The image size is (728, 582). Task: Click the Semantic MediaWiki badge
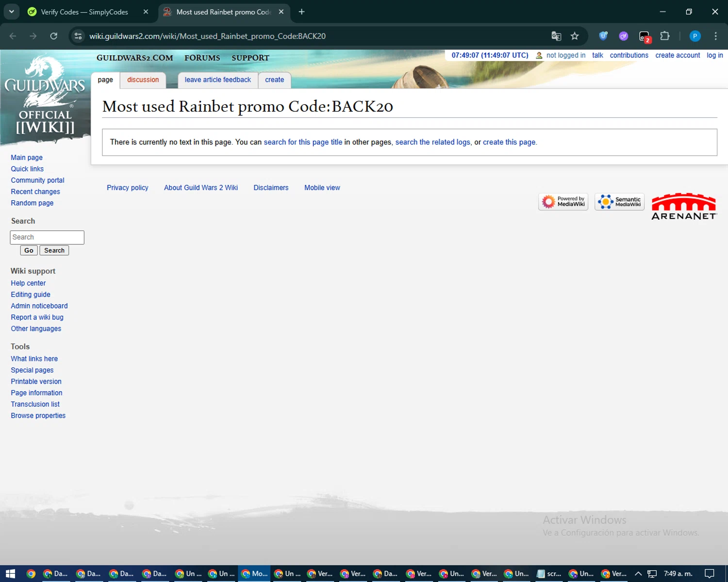[x=619, y=202]
